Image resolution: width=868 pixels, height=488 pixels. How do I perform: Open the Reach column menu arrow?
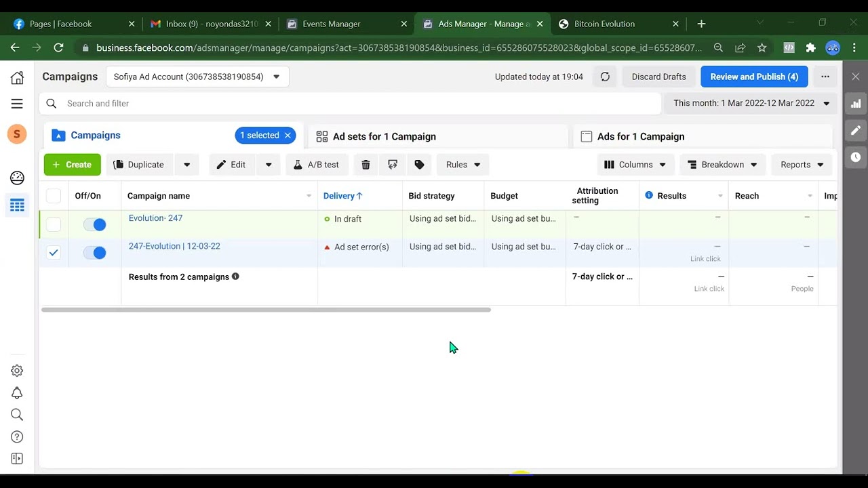pyautogui.click(x=810, y=196)
